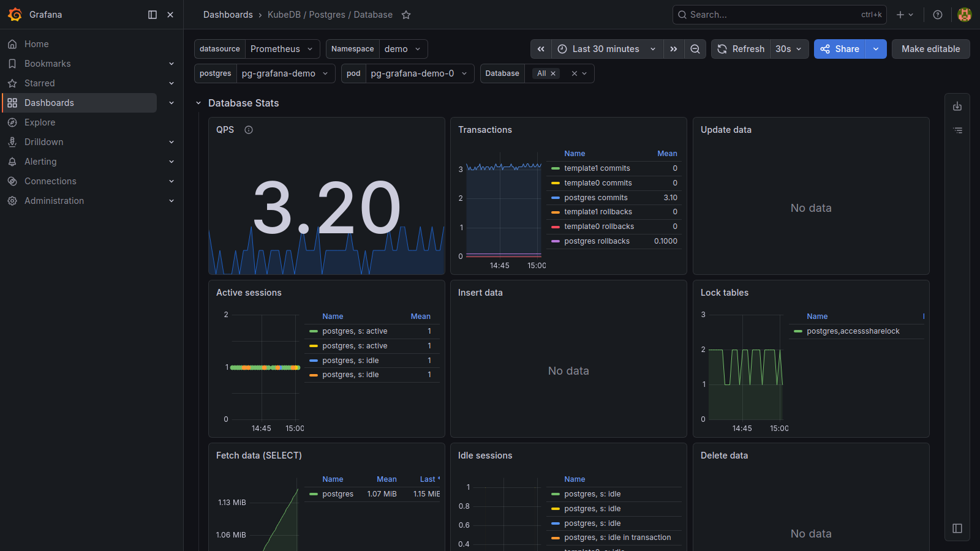This screenshot has width=980, height=551.
Task: Shift time range forwards
Action: (674, 49)
